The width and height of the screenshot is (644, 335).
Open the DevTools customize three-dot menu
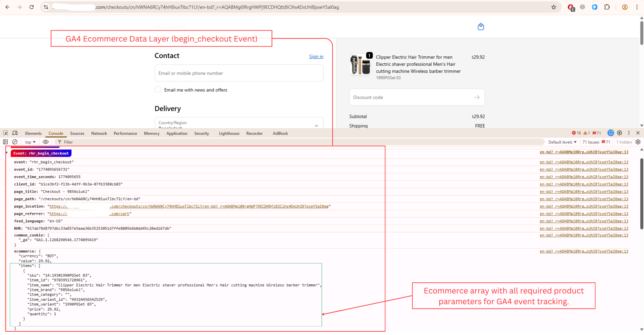coord(629,133)
